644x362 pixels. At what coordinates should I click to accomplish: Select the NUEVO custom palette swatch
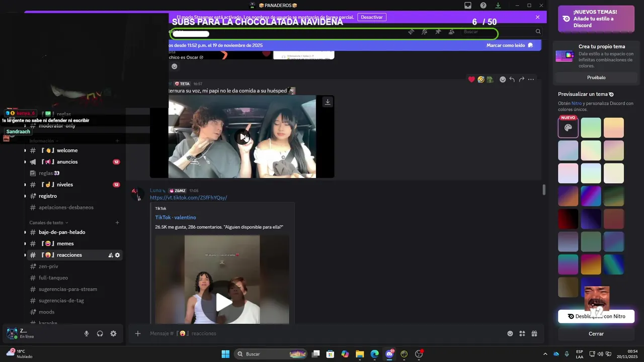click(x=568, y=128)
